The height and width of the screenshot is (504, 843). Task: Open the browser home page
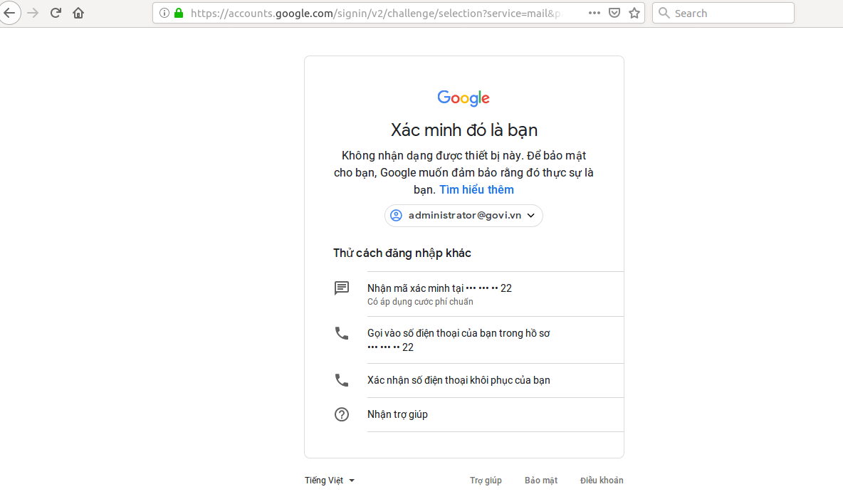click(78, 13)
